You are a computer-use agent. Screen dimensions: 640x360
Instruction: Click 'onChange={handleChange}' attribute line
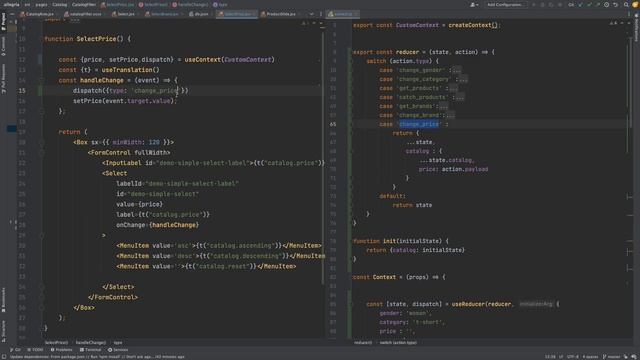(158, 225)
